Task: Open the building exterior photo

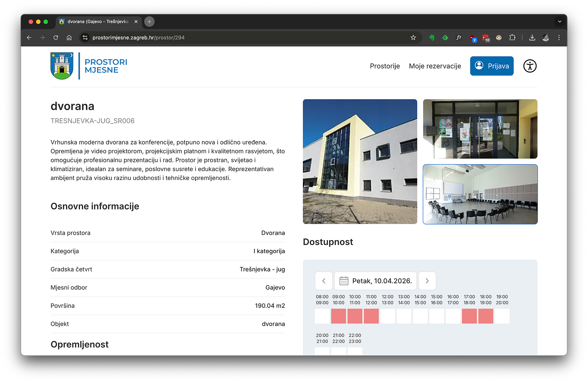Action: click(360, 161)
